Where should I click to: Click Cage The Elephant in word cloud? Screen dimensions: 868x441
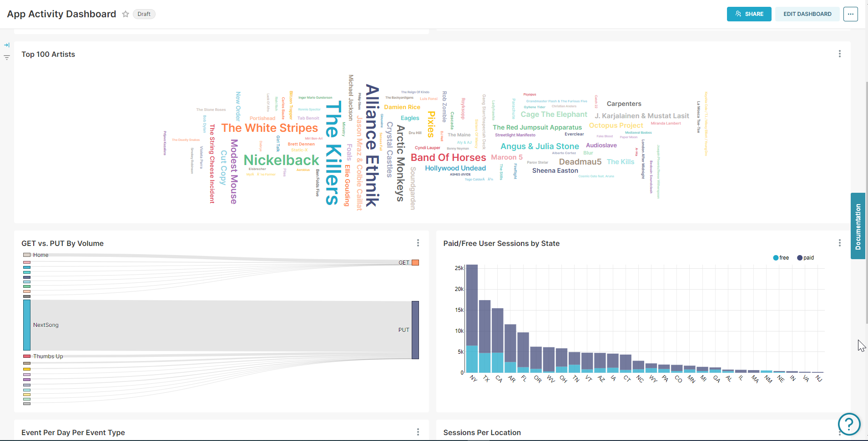(554, 115)
